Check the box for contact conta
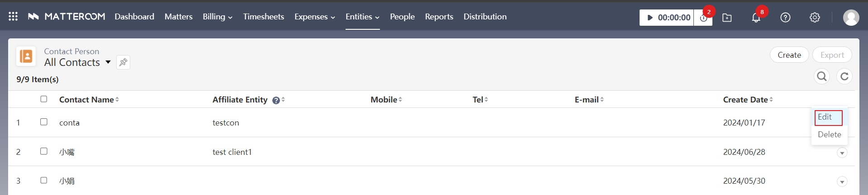Image resolution: width=868 pixels, height=195 pixels. pos(44,122)
